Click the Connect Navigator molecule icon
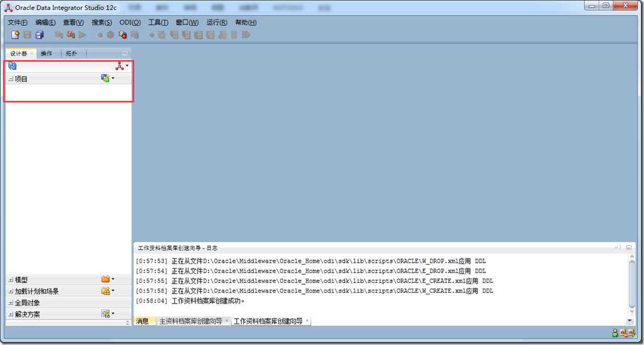 point(119,66)
